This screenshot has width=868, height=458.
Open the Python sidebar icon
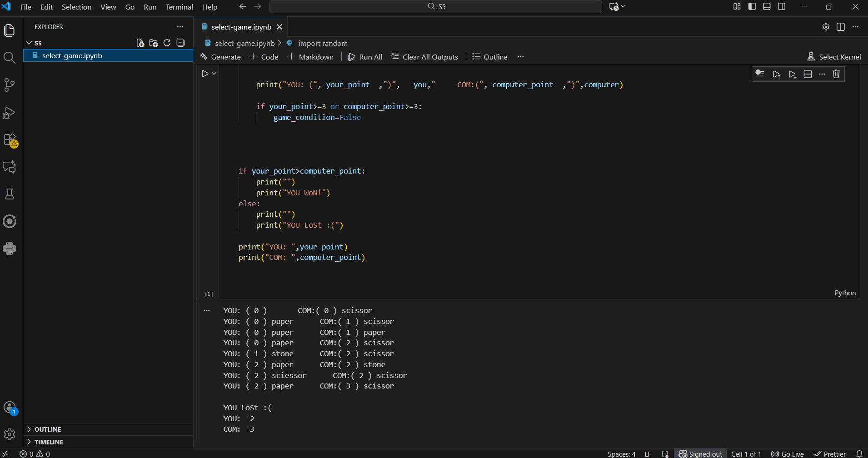point(9,249)
